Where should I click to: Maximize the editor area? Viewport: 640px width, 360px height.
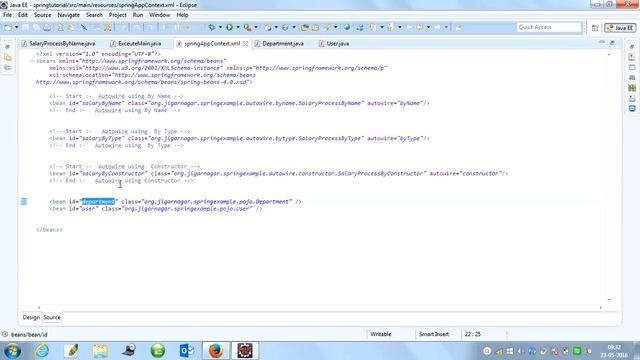tap(612, 42)
